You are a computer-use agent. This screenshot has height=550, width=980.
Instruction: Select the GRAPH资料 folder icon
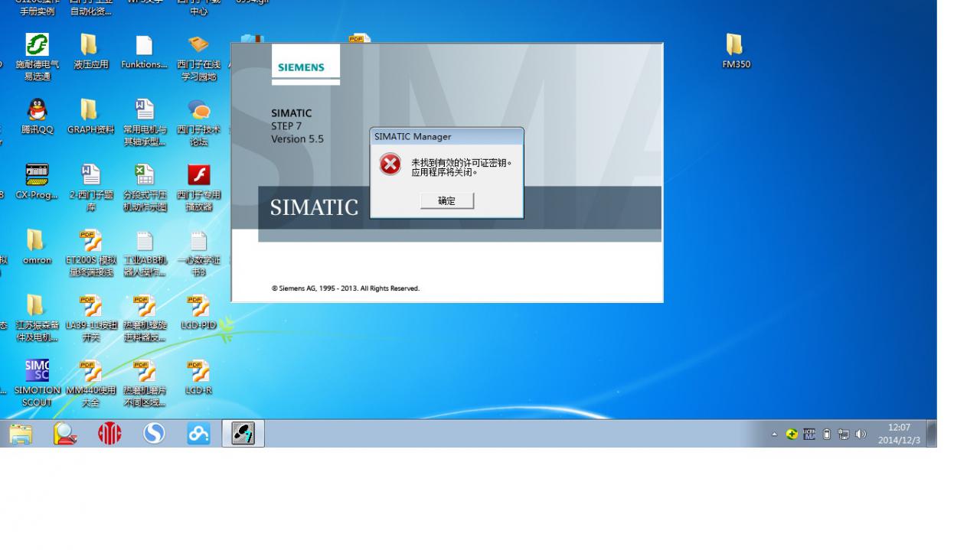(x=90, y=117)
